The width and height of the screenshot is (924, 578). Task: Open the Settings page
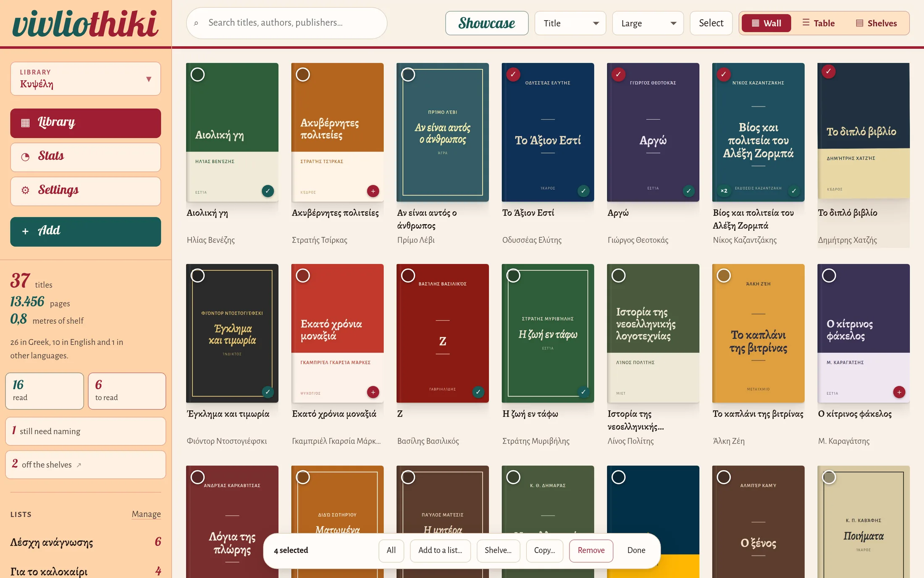point(86,191)
